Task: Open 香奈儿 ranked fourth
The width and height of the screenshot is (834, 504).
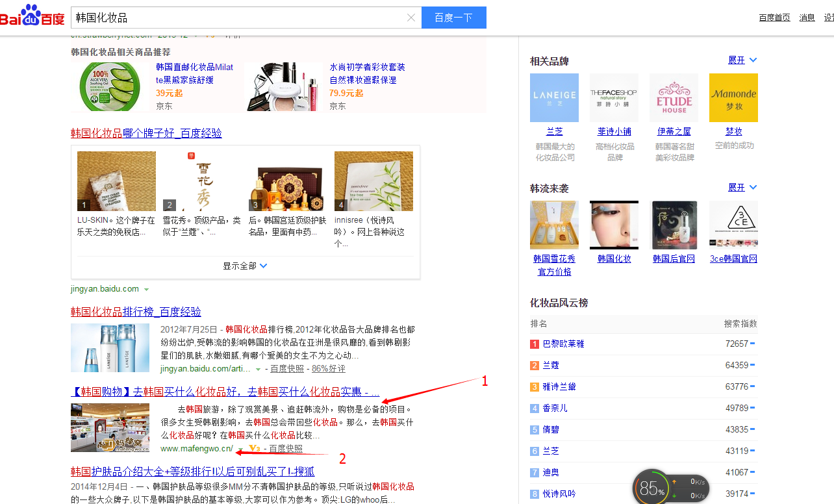Action: point(555,408)
